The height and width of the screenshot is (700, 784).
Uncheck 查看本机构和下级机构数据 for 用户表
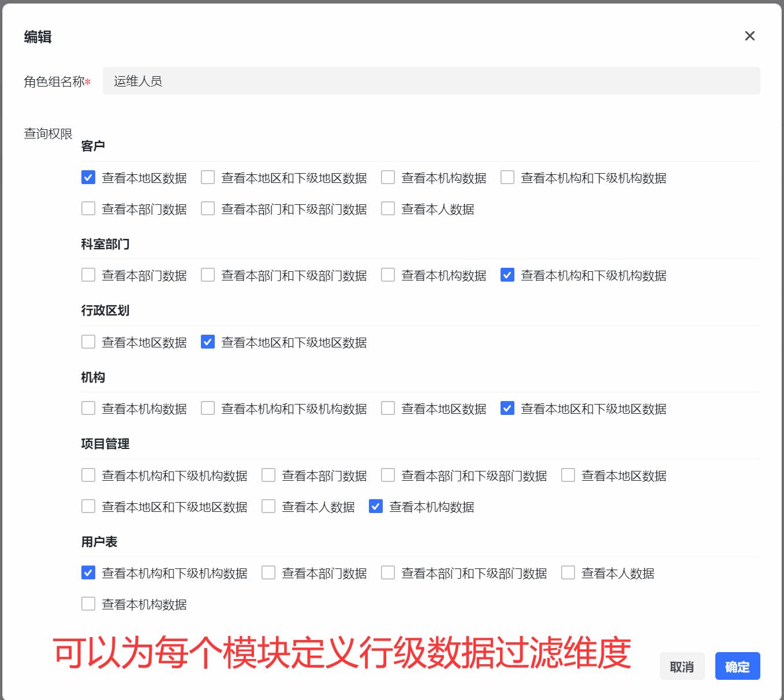[x=88, y=573]
